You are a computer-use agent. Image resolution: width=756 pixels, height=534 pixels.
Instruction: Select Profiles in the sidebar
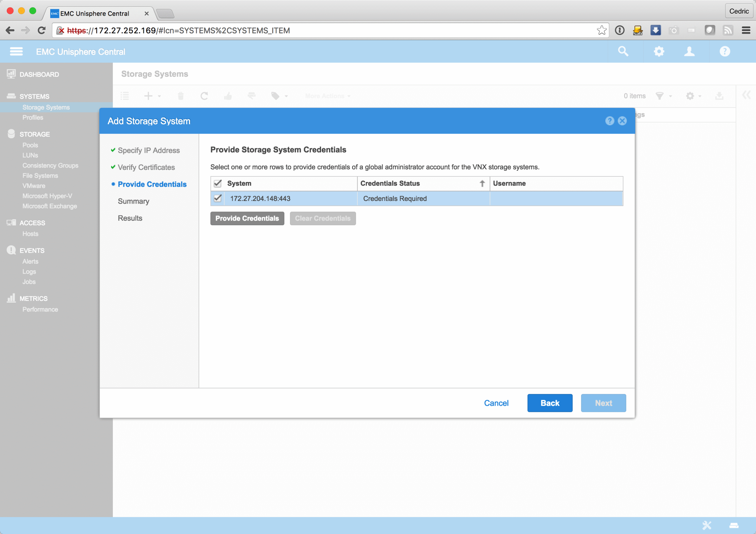[32, 118]
